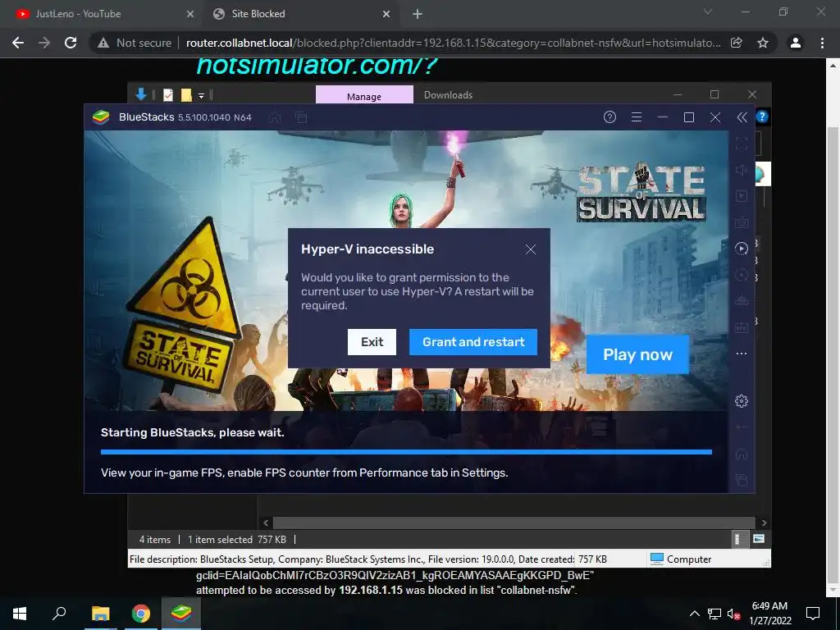Click the BlueStacks startup progress bar
Image resolution: width=840 pixels, height=630 pixels.
coord(406,452)
